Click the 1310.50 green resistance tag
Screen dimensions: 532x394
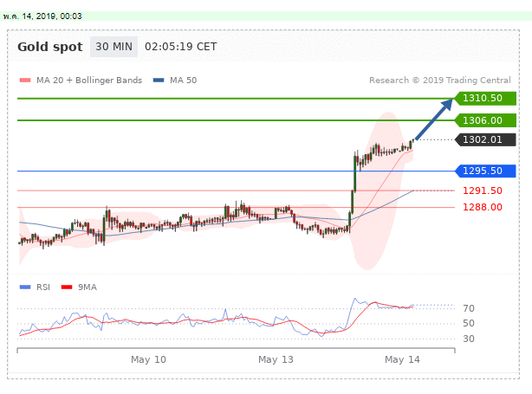coord(485,99)
